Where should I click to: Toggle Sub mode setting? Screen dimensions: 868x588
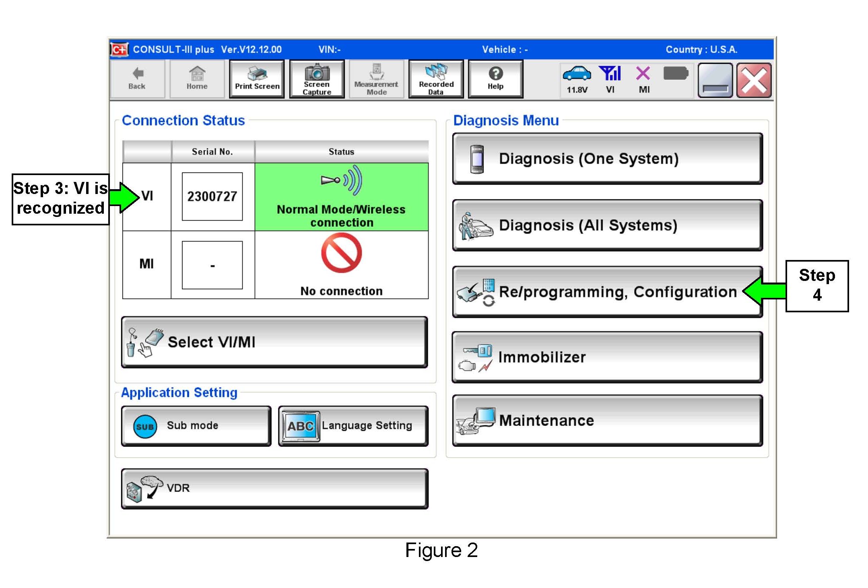(x=196, y=426)
